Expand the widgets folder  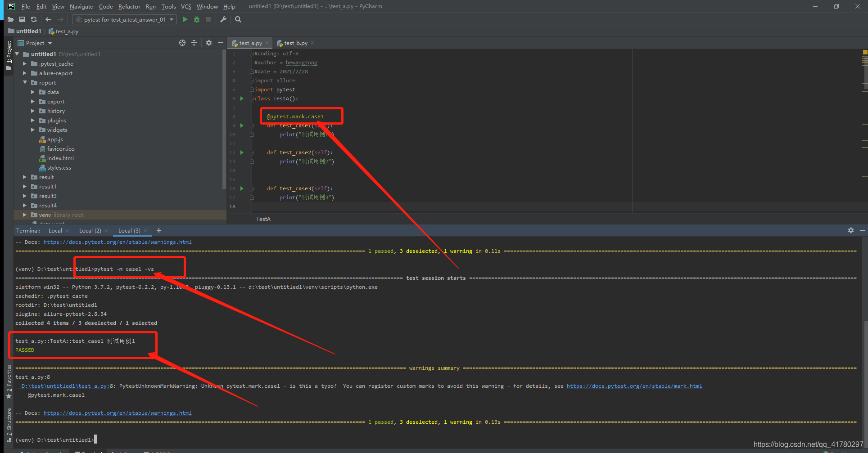pyautogui.click(x=33, y=130)
